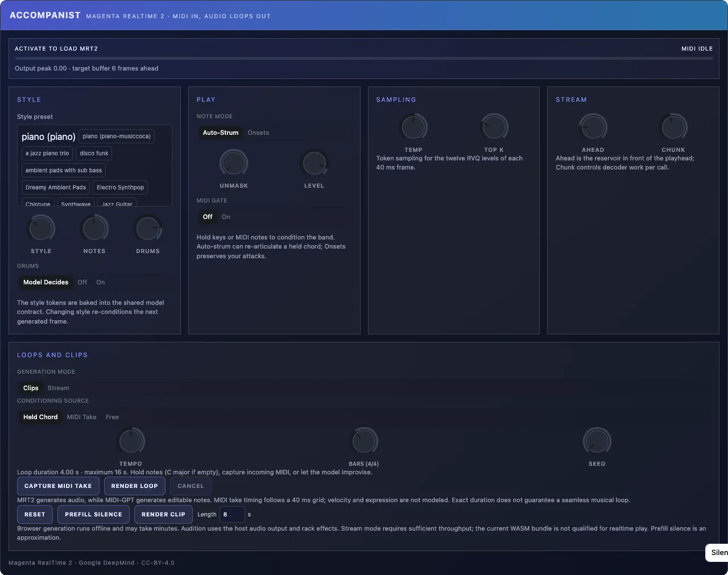This screenshot has height=575, width=728.
Task: Focus the clip Length input field
Action: 232,515
